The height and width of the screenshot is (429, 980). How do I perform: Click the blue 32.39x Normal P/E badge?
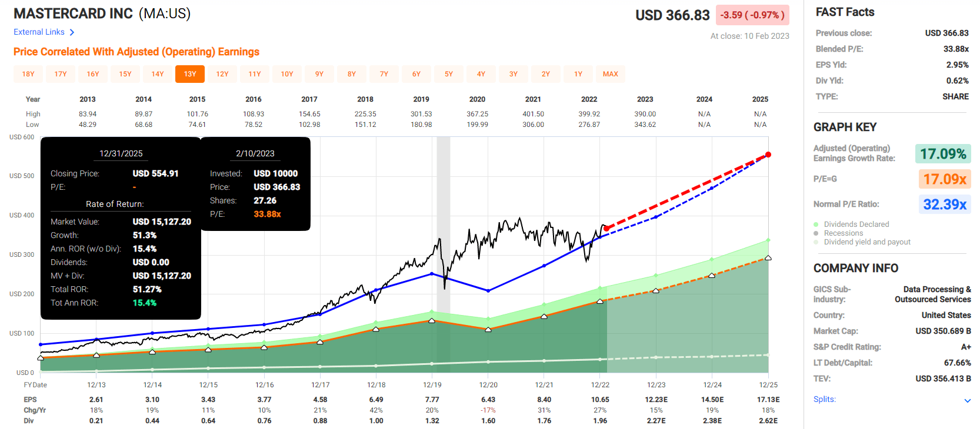click(945, 205)
